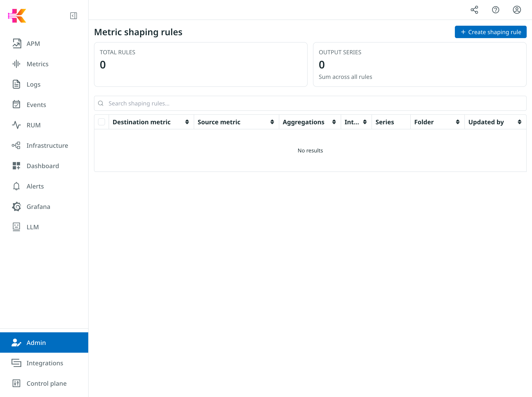
Task: Click the Metrics waveform icon
Action: pyautogui.click(x=17, y=64)
